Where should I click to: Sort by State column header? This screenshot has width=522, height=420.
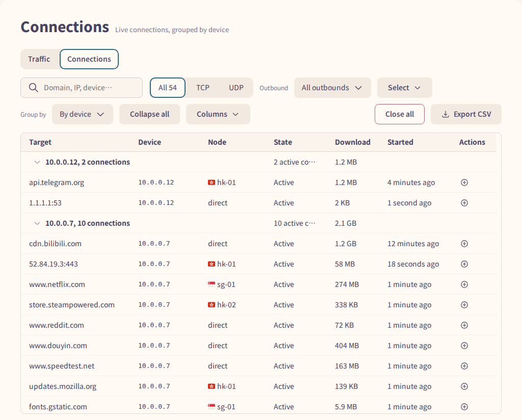pyautogui.click(x=283, y=142)
